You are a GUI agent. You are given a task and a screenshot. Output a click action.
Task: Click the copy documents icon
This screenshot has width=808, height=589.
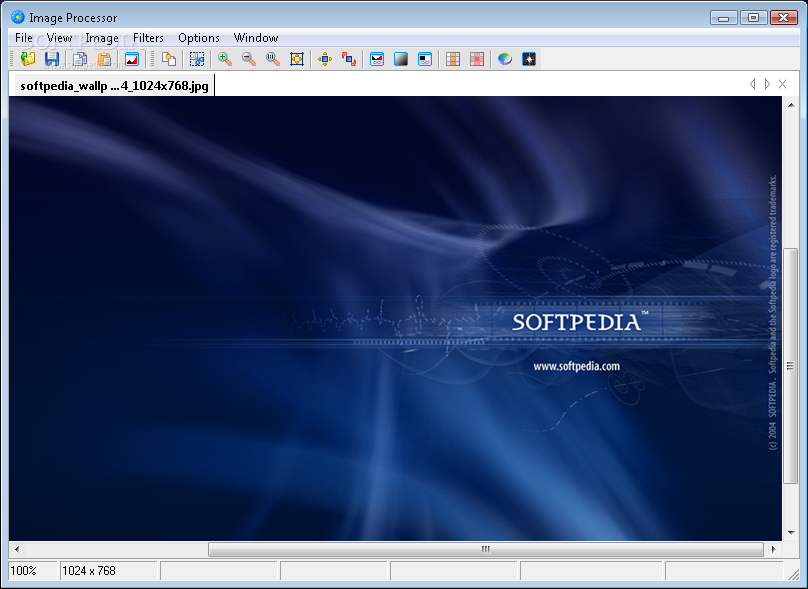pyautogui.click(x=79, y=59)
